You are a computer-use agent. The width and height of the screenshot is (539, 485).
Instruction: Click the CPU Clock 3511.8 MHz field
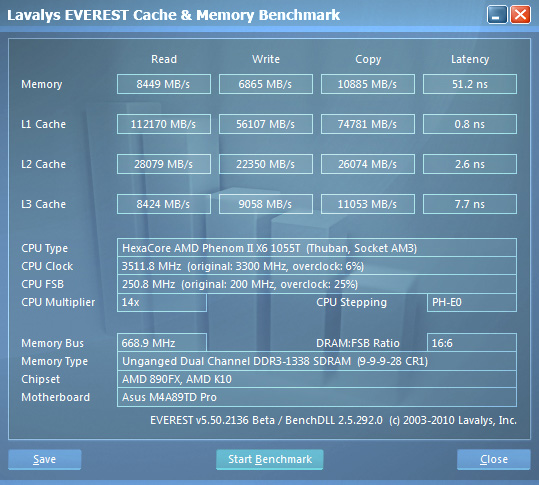(317, 266)
